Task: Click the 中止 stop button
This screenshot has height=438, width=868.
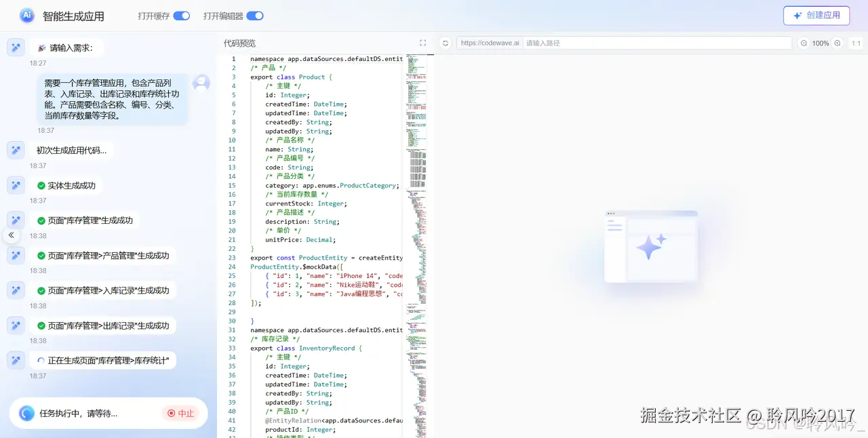Action: point(180,413)
